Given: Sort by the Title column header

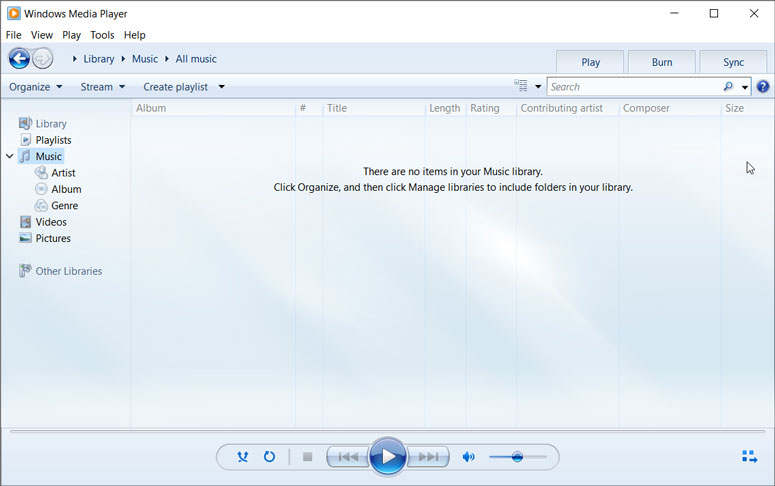Looking at the screenshot, I should [374, 108].
